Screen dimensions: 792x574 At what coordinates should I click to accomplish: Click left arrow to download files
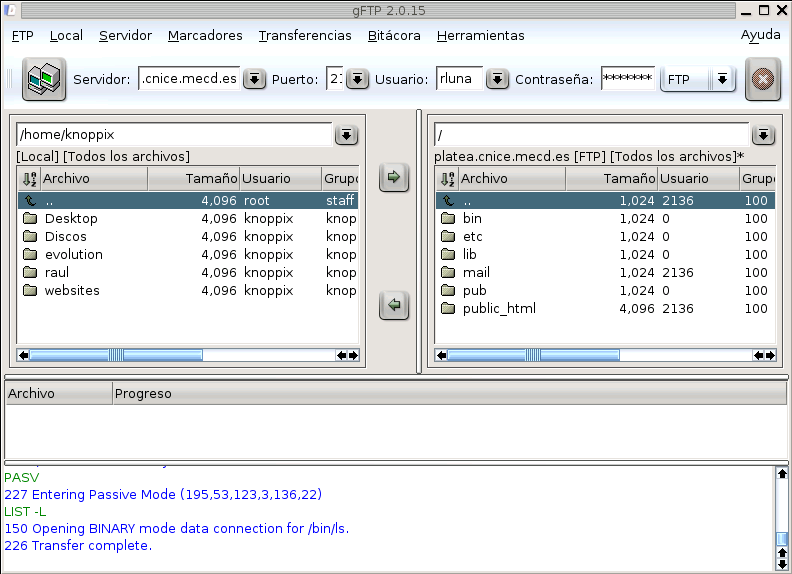pyautogui.click(x=394, y=306)
